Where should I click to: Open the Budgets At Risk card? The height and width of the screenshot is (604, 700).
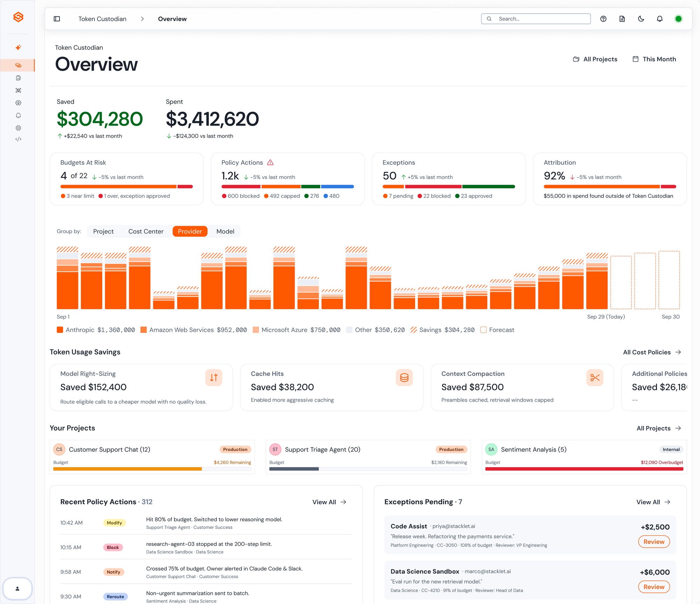(x=127, y=179)
